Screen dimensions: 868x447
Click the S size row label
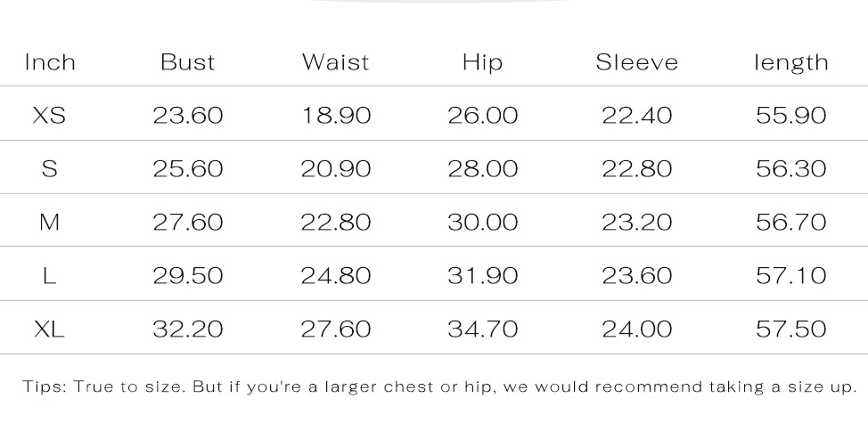tap(50, 169)
